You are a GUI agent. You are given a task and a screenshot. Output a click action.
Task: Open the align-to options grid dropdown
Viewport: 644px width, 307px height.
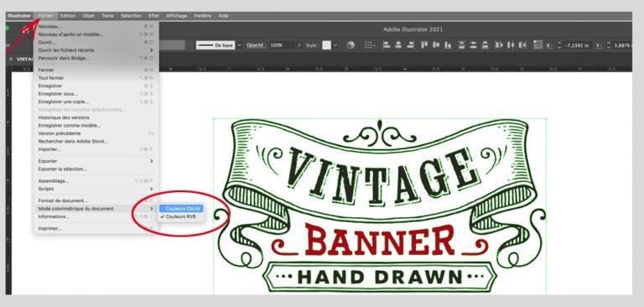tap(370, 45)
